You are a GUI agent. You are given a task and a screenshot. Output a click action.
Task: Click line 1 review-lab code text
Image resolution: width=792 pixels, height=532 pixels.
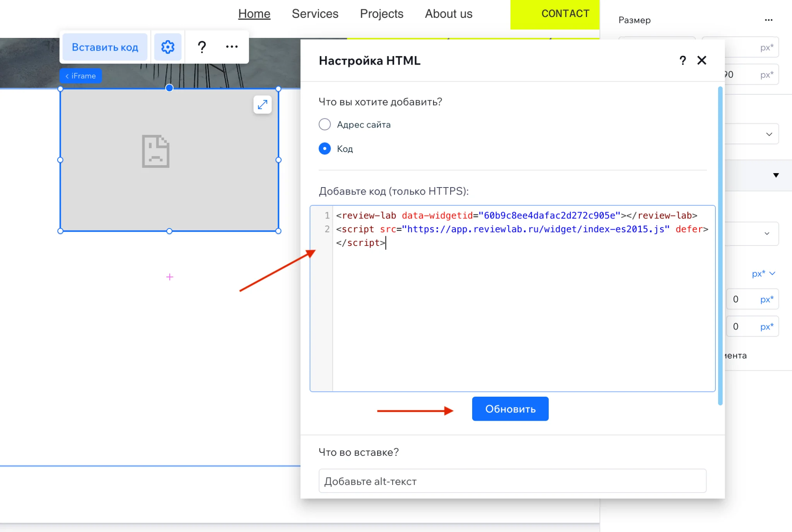[517, 215]
